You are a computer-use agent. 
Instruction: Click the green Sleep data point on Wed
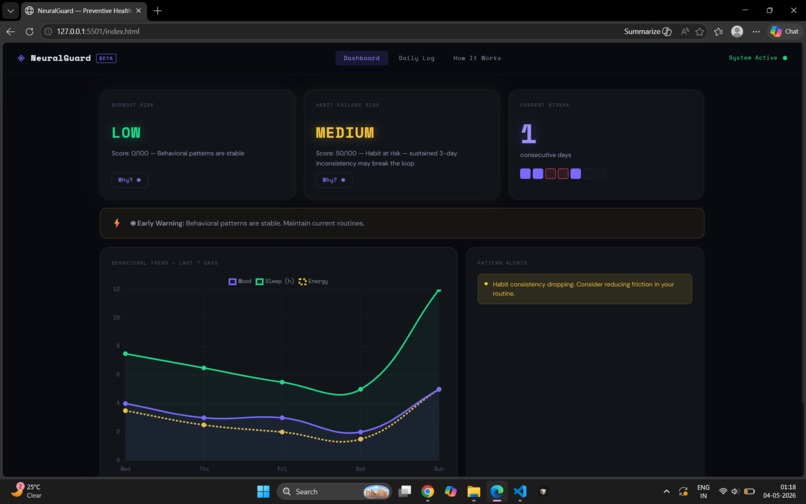point(125,354)
